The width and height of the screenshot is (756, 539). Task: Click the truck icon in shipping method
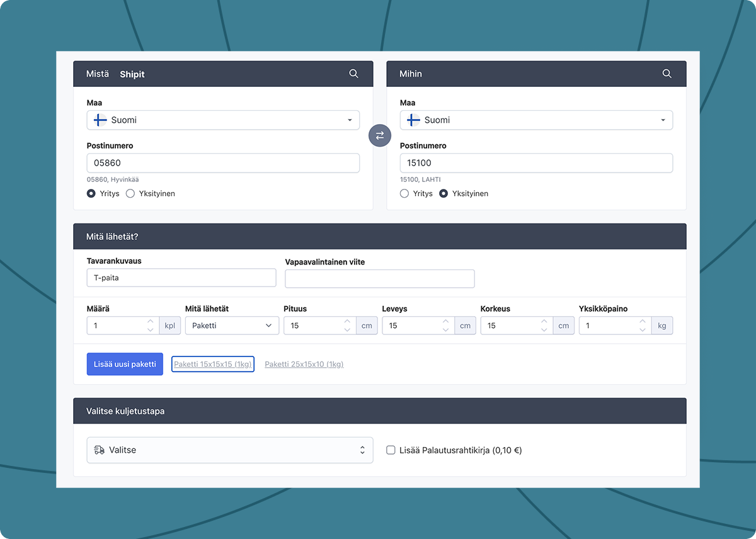pos(100,450)
